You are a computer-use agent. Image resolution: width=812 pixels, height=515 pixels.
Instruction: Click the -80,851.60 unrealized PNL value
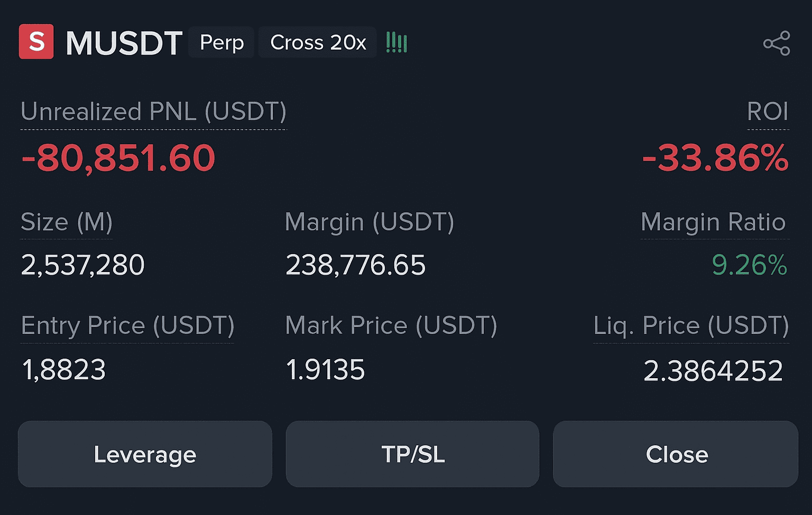118,158
